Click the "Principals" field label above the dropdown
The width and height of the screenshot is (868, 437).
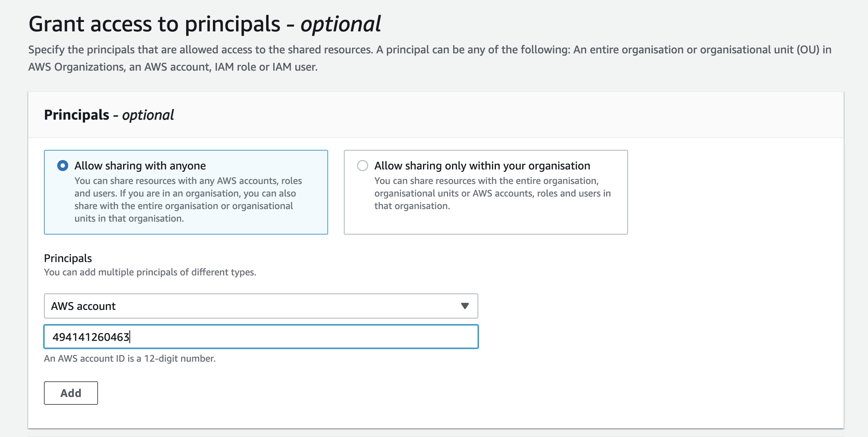[x=68, y=258]
